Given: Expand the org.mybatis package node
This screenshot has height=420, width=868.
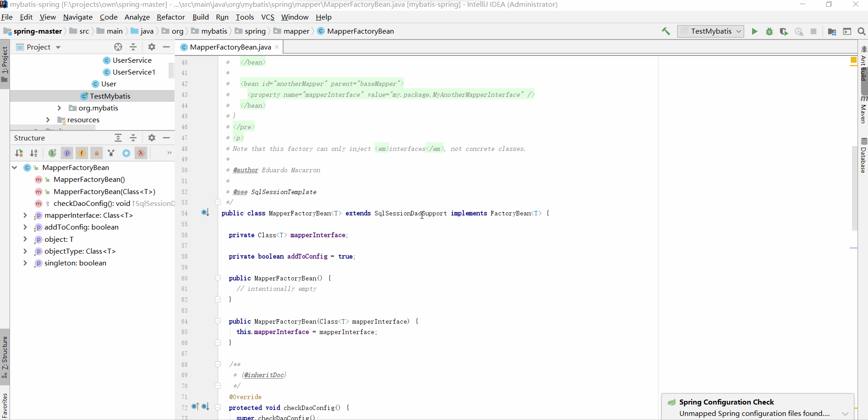Looking at the screenshot, I should (59, 108).
